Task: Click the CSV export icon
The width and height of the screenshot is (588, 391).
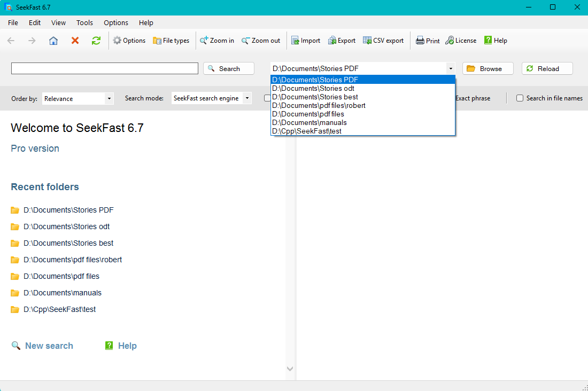Action: (383, 40)
